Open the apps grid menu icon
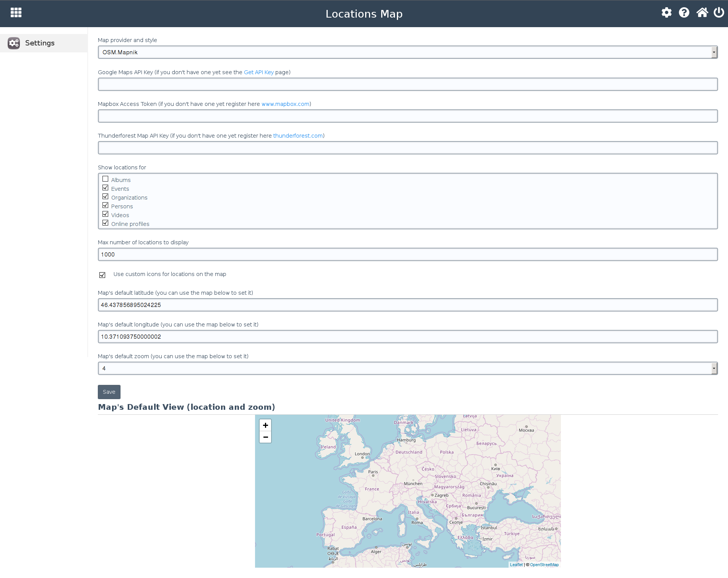728x578 pixels. [x=16, y=13]
